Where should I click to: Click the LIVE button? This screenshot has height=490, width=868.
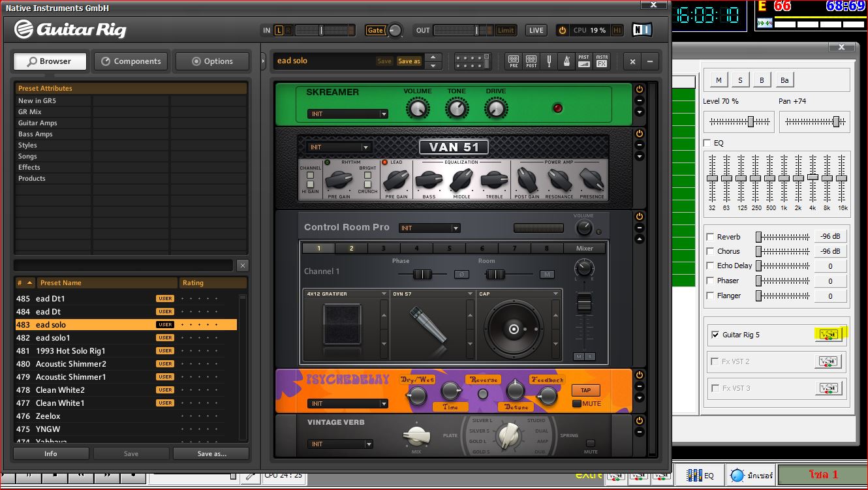536,30
